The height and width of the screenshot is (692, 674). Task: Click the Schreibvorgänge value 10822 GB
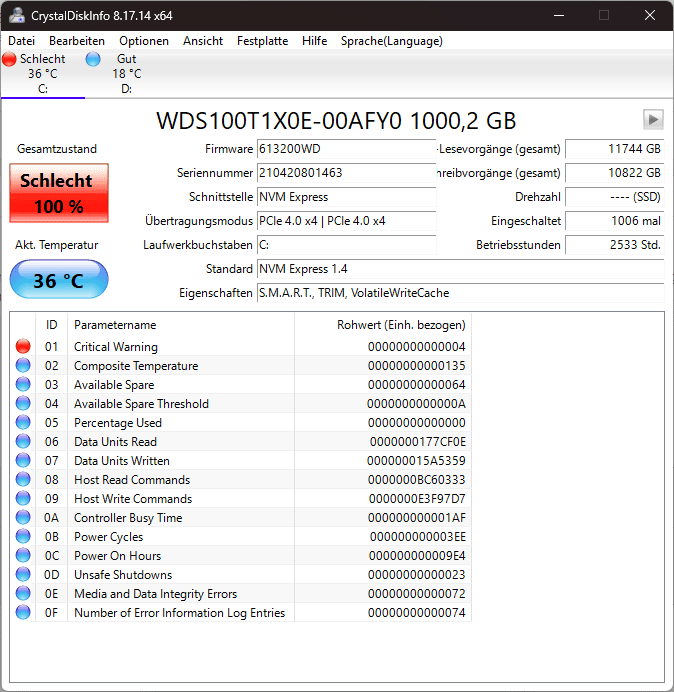(x=614, y=173)
